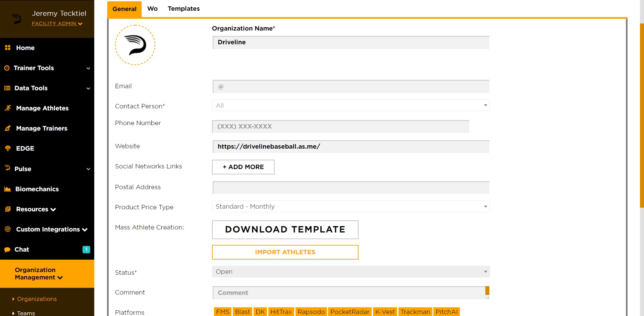Viewport: 644px width, 316px height.
Task: Click the Phone Number input field
Action: pos(340,126)
